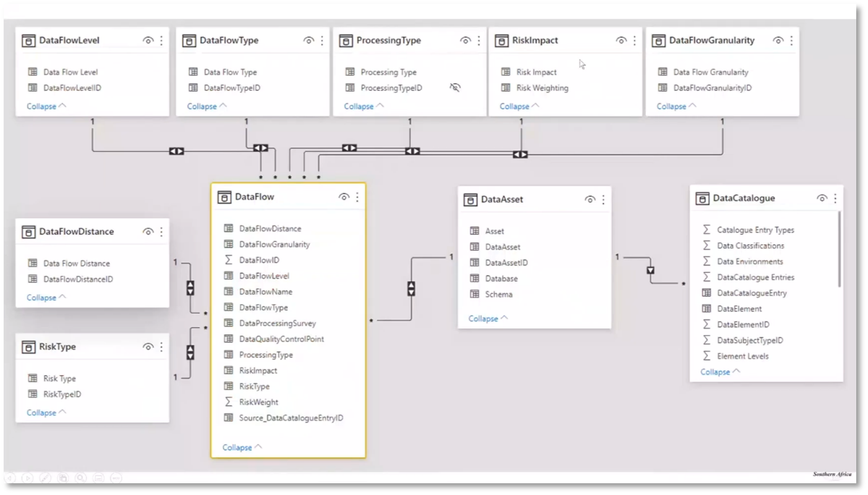Open more options for DataFlowDistance table
Screen dimensions: 868x495
(x=161, y=232)
